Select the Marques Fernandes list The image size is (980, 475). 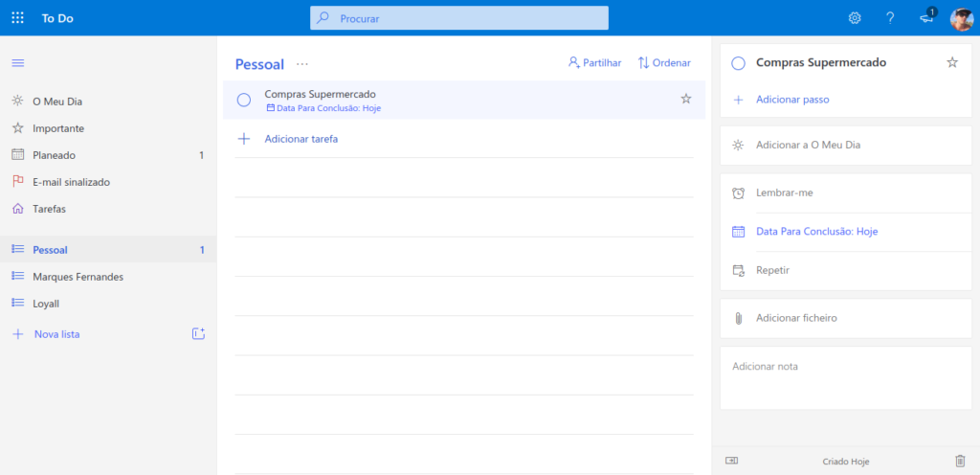click(x=108, y=276)
